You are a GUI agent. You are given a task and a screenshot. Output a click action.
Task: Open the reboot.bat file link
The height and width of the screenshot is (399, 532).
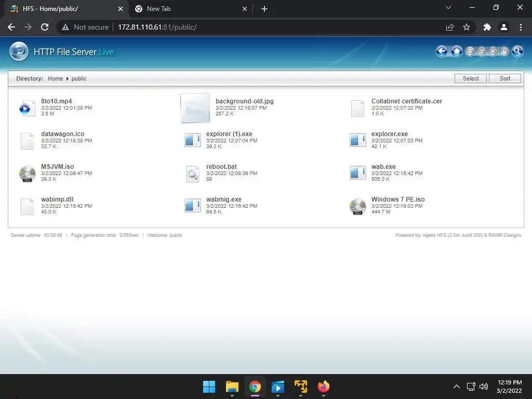(221, 167)
